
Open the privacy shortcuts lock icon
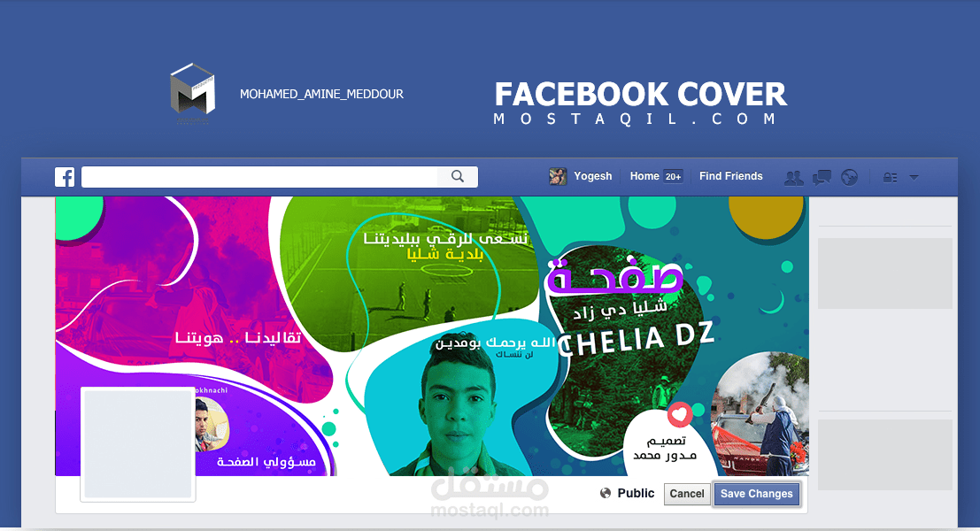tap(890, 177)
